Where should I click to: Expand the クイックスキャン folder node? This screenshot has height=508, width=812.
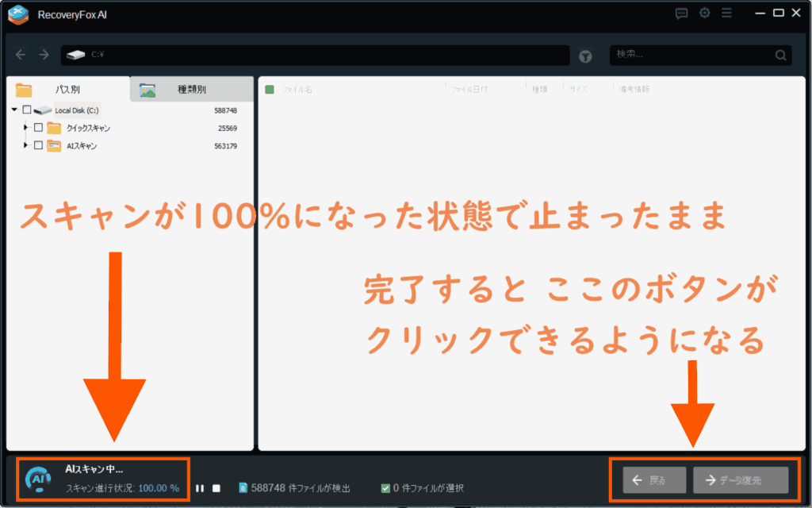click(25, 128)
